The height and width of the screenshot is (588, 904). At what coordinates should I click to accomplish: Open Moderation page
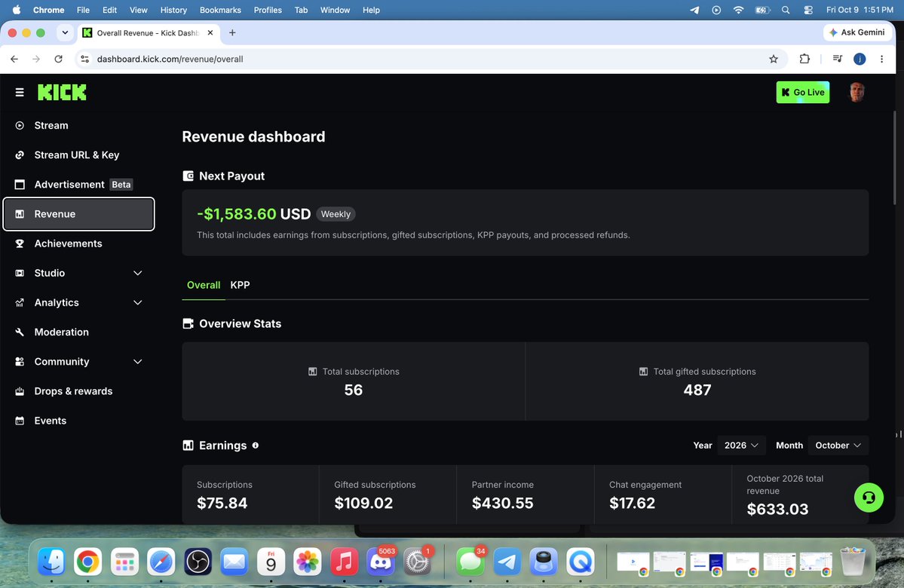(x=78, y=332)
